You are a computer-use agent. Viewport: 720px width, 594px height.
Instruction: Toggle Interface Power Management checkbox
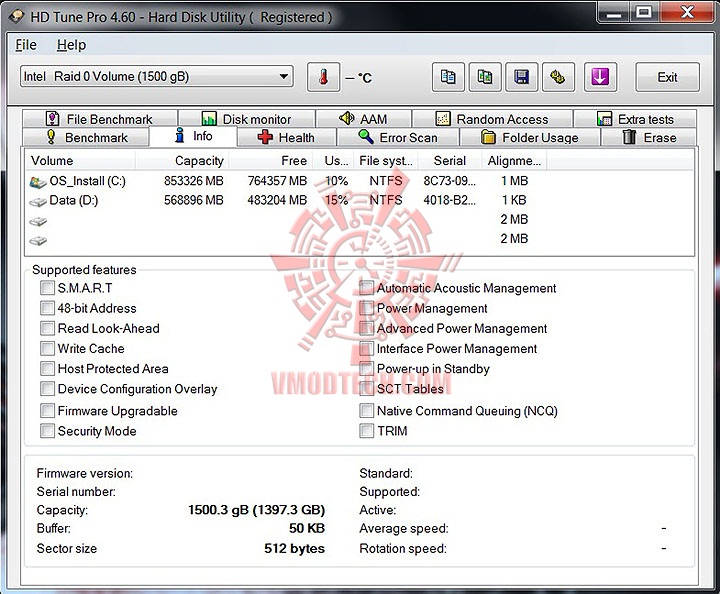pos(366,348)
